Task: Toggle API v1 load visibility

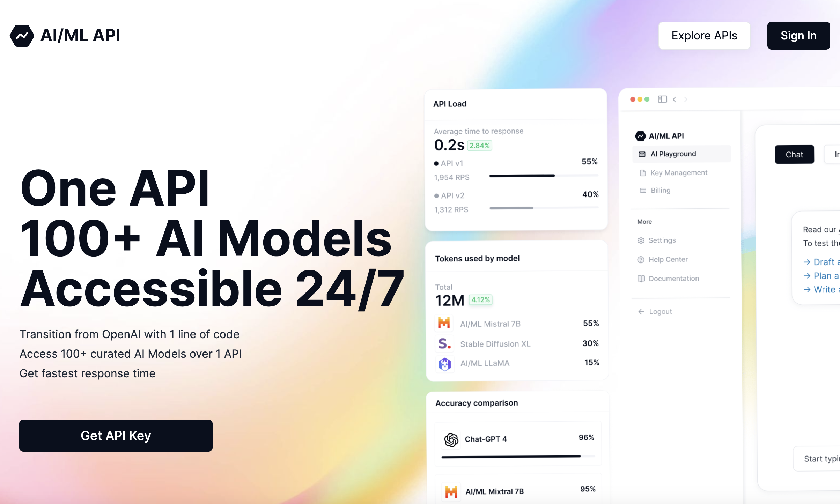Action: point(436,163)
